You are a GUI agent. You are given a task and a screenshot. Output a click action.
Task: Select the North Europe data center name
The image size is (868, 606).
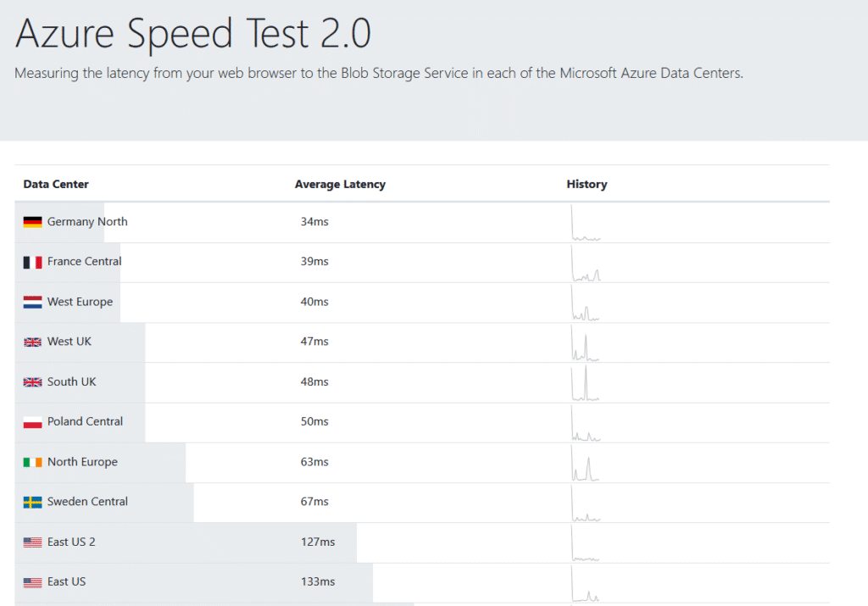[x=82, y=462]
